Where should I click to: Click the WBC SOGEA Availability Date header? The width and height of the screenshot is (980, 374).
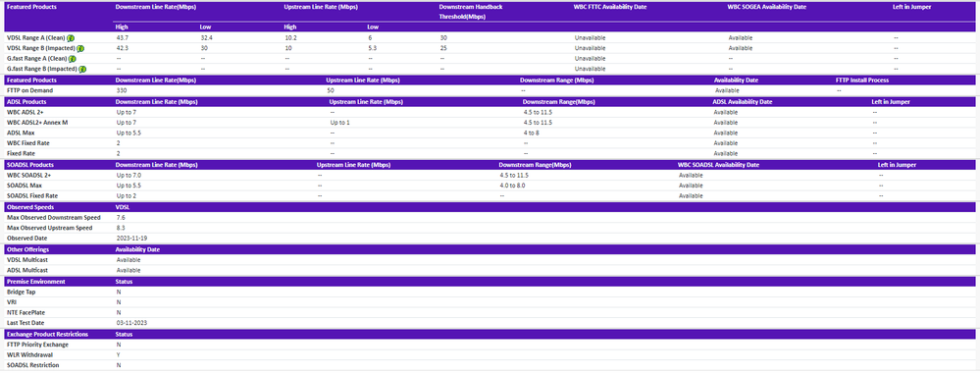[767, 7]
